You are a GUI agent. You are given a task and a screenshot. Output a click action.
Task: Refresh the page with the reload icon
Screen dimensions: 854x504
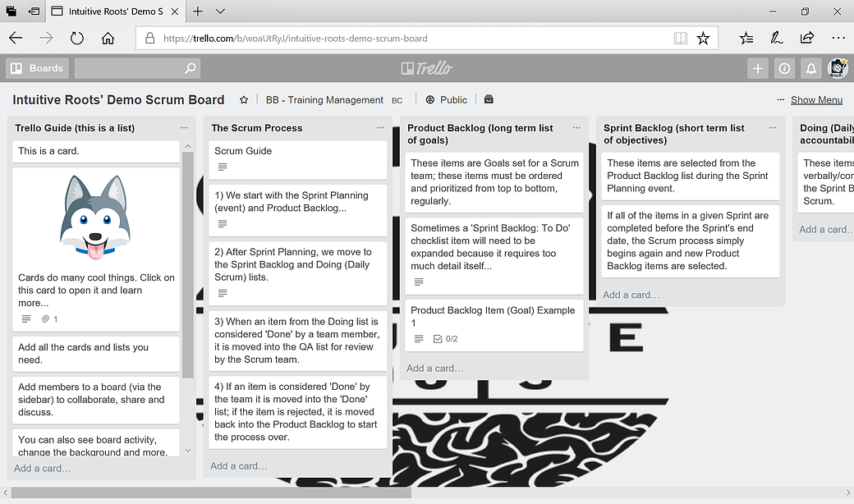[77, 38]
